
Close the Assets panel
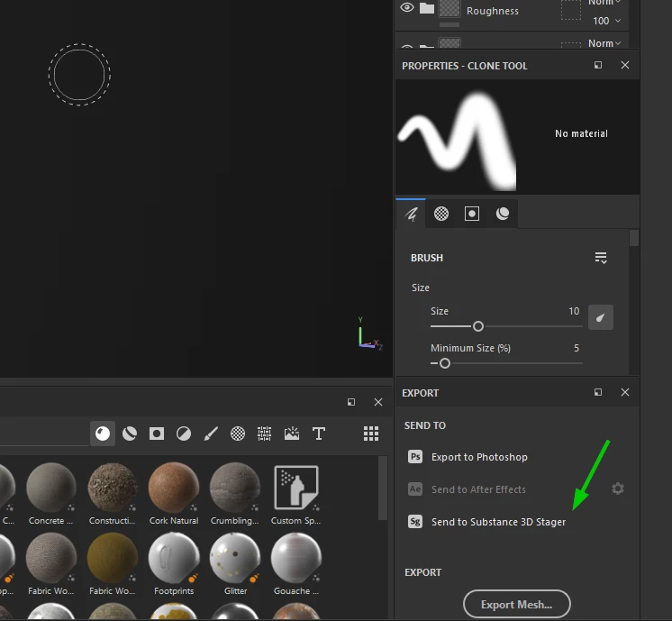[378, 402]
